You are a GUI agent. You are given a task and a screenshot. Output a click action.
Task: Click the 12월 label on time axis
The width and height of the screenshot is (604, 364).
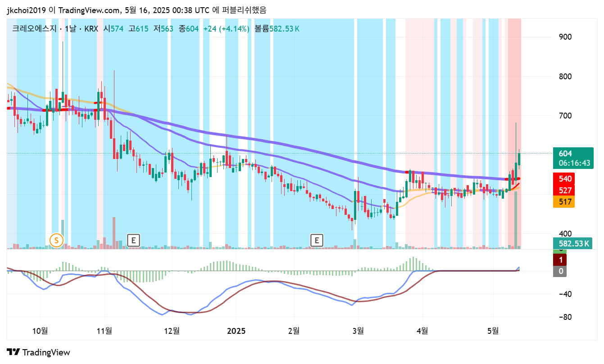point(172,331)
